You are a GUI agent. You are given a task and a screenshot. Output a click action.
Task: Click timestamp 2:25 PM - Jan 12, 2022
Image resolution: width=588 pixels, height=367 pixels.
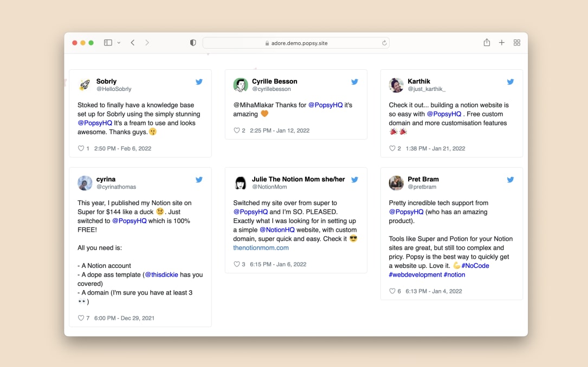coord(280,130)
